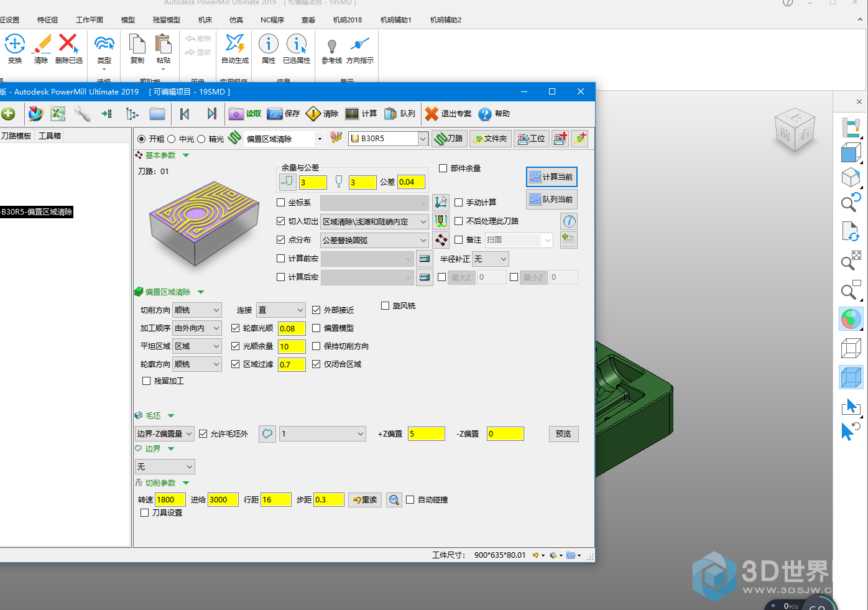This screenshot has height=610, width=868.
Task: Open the 仿真 ribbon tab
Action: [x=236, y=20]
